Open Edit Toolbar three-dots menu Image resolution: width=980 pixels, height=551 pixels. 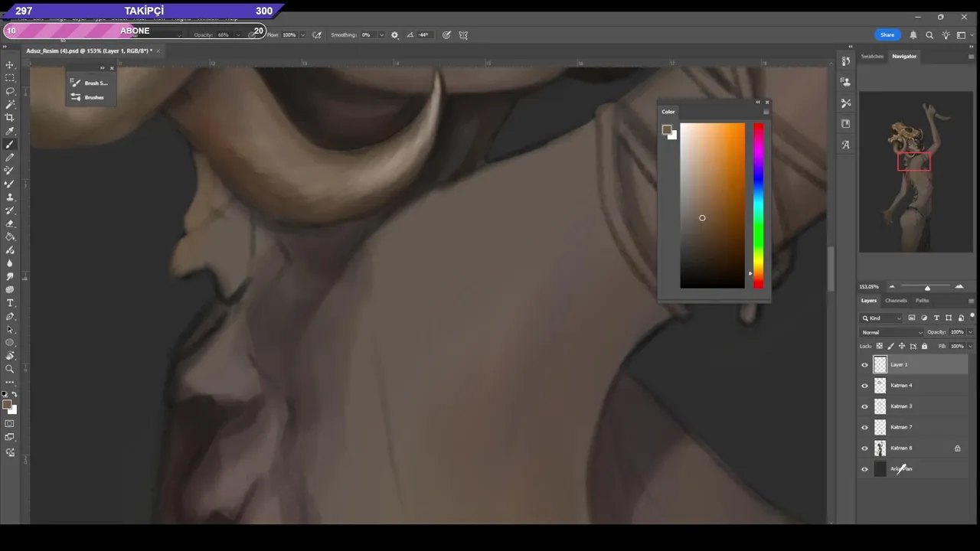(x=10, y=381)
